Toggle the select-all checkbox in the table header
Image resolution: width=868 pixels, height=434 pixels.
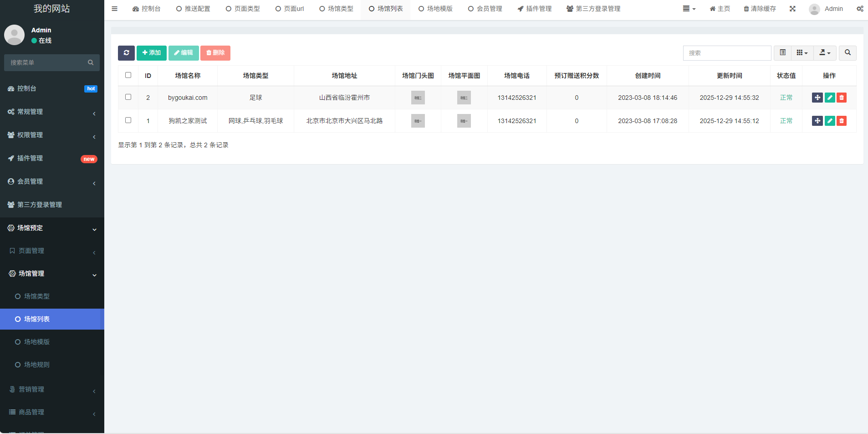click(x=128, y=75)
